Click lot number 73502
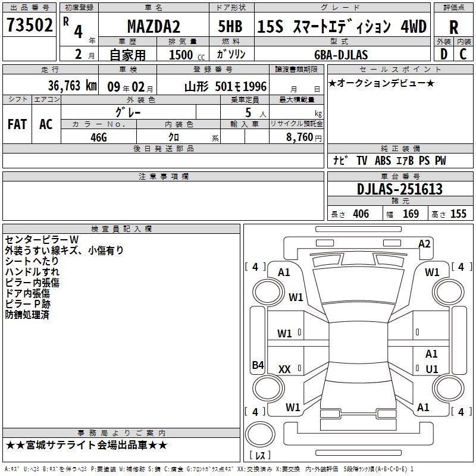 [29, 25]
